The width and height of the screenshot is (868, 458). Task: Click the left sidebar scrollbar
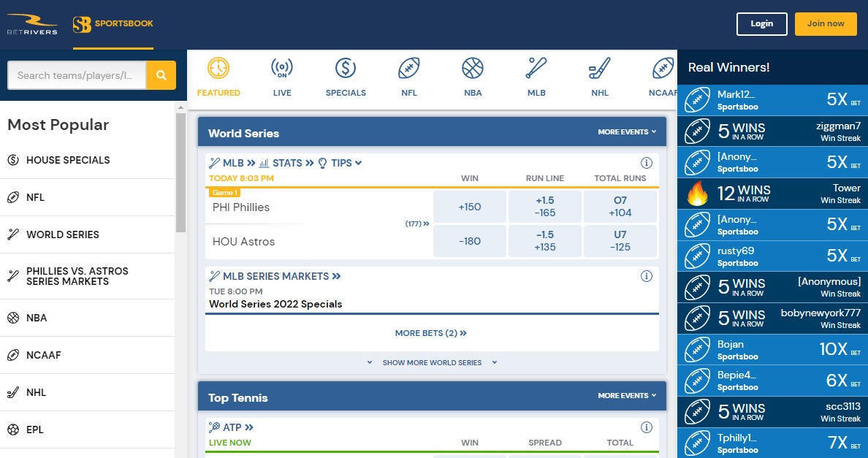pos(180,172)
